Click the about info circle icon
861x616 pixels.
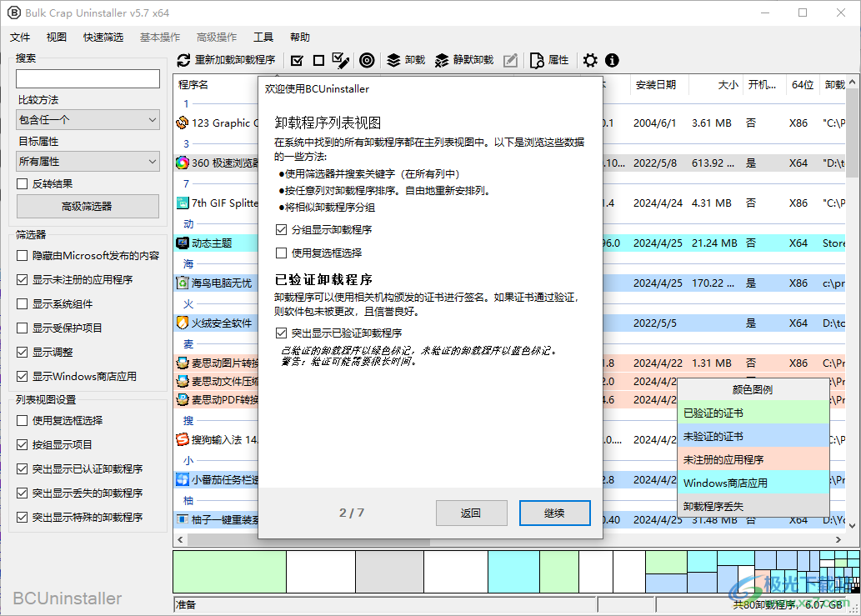click(612, 60)
